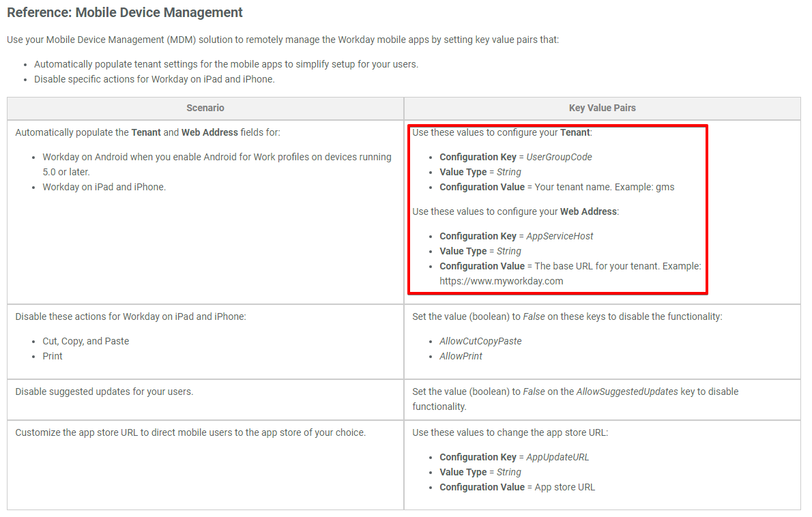
Task: Click 'Use your Mobile Device Management (MDM)' intro sentence
Action: tap(282, 40)
